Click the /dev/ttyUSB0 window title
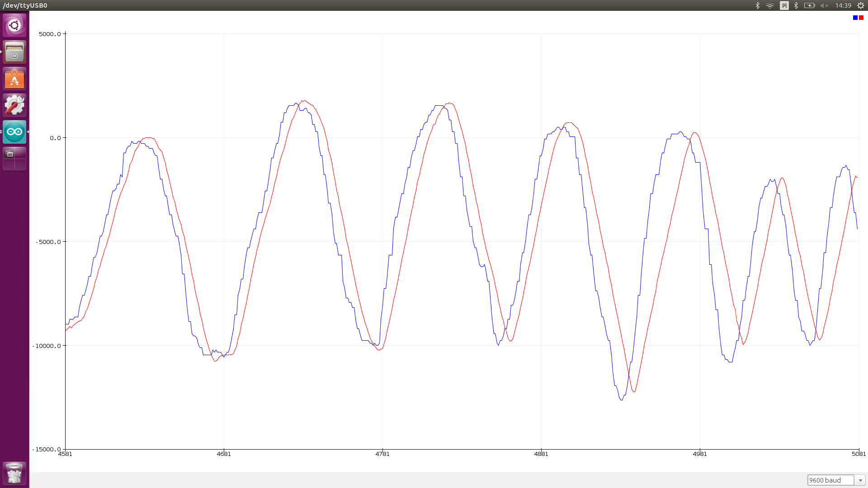 [25, 5]
